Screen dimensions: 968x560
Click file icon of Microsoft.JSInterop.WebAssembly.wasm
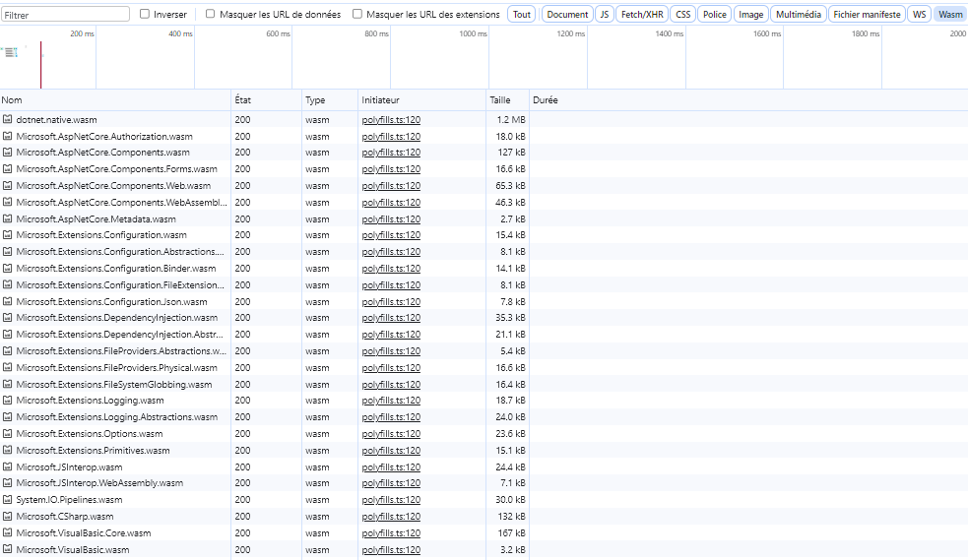(x=8, y=482)
